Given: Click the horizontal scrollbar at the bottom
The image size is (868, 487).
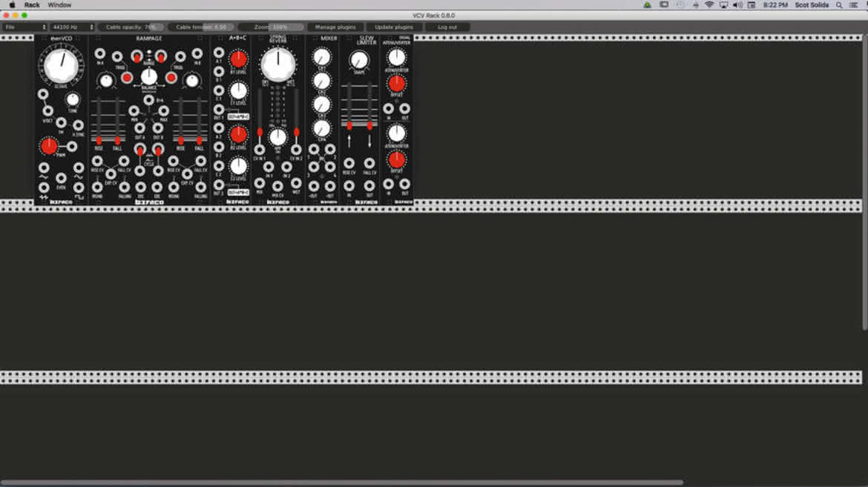Looking at the screenshot, I should 341,483.
